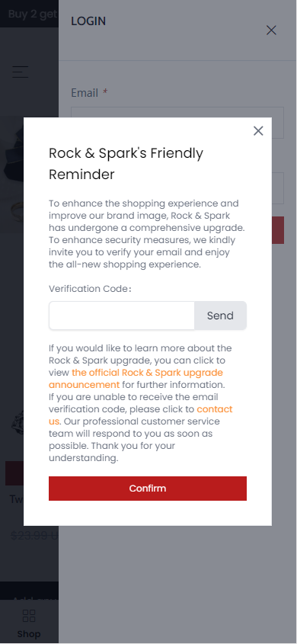
Task: Click the red Confirm button
Action: (x=148, y=489)
